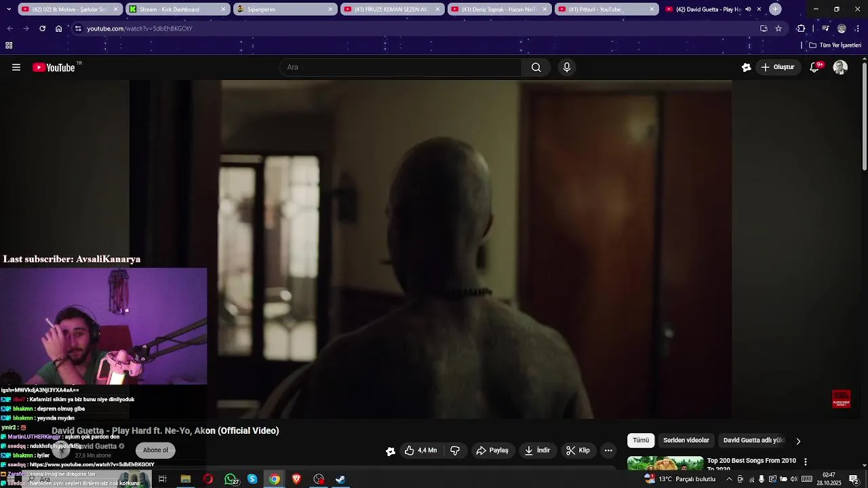
Task: Mute the David Guetta tab audio icon
Action: (x=748, y=9)
